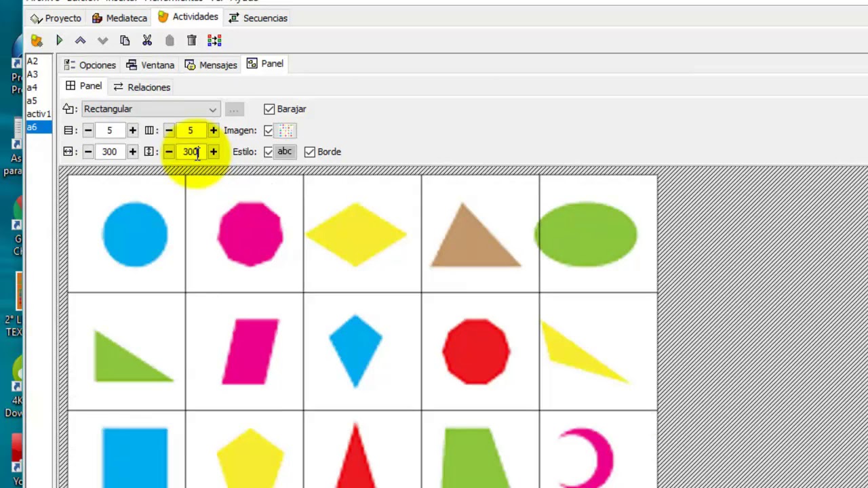Select activity A2 in the list

(x=38, y=61)
